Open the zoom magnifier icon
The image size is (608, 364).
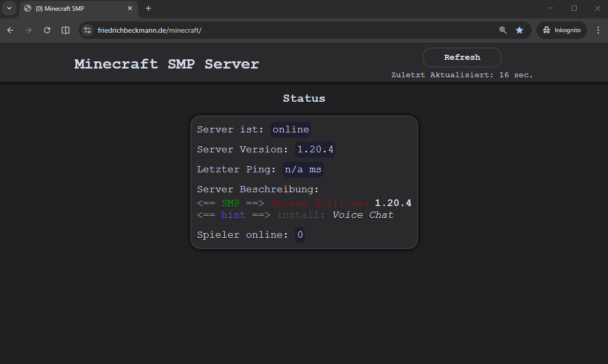point(503,30)
